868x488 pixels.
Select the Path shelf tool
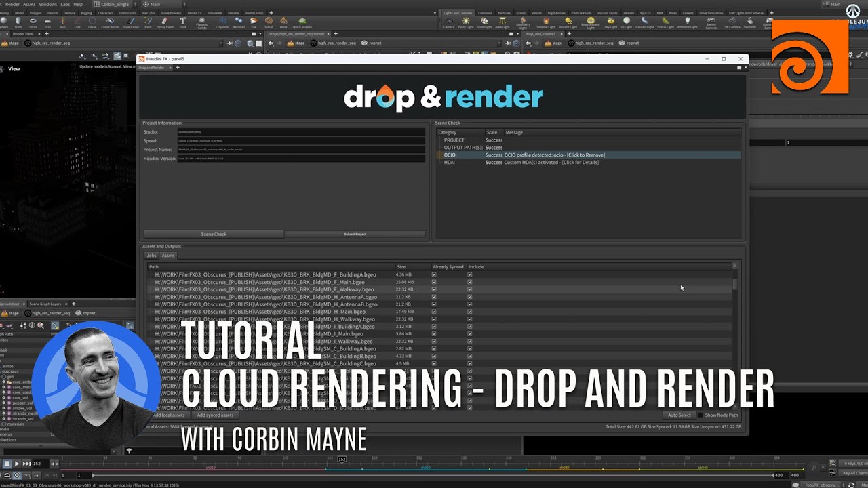pyautogui.click(x=148, y=22)
